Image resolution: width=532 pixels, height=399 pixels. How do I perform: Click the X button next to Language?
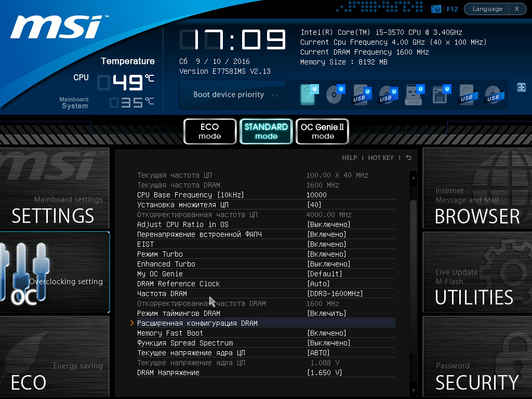click(x=517, y=9)
